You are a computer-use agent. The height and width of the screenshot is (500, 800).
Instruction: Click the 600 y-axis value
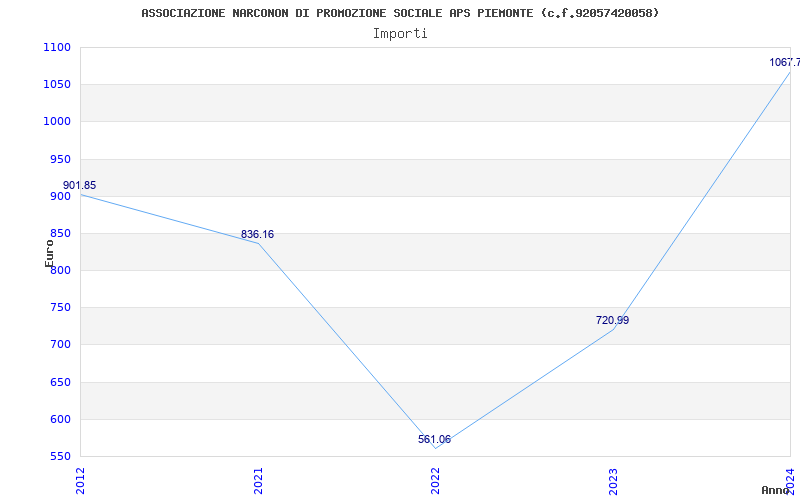pyautogui.click(x=60, y=420)
